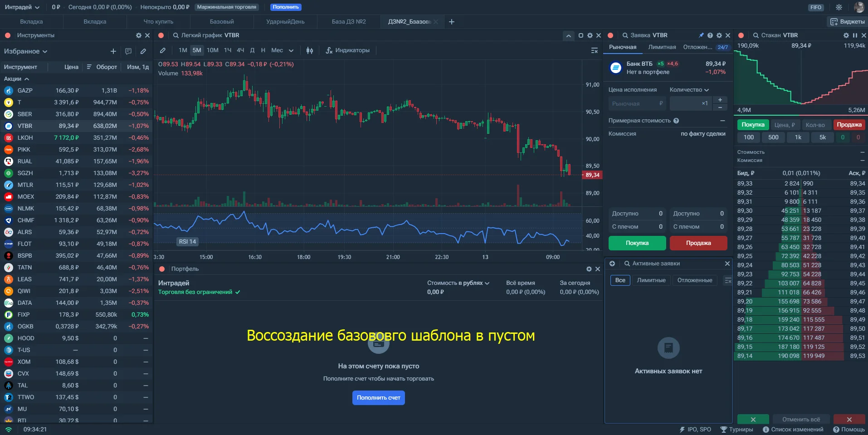Click green Покупка button in Заявка
This screenshot has height=435, width=868.
(637, 243)
